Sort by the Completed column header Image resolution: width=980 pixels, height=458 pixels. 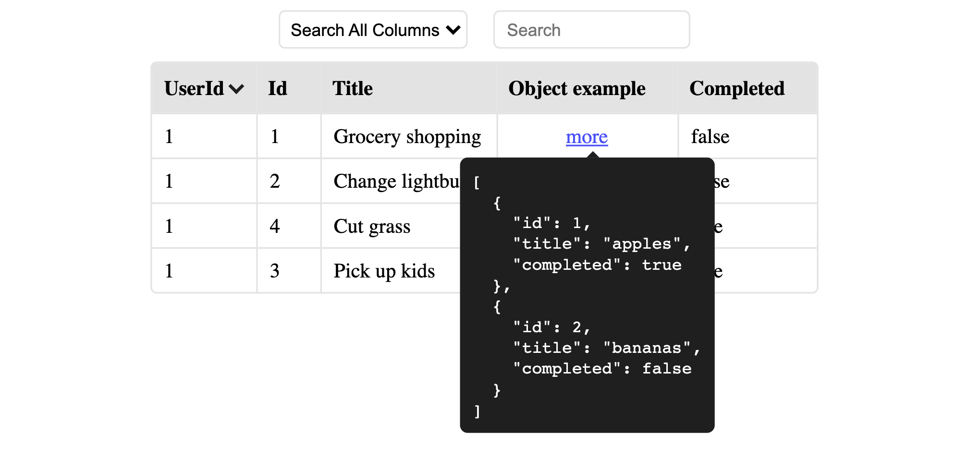(x=736, y=89)
